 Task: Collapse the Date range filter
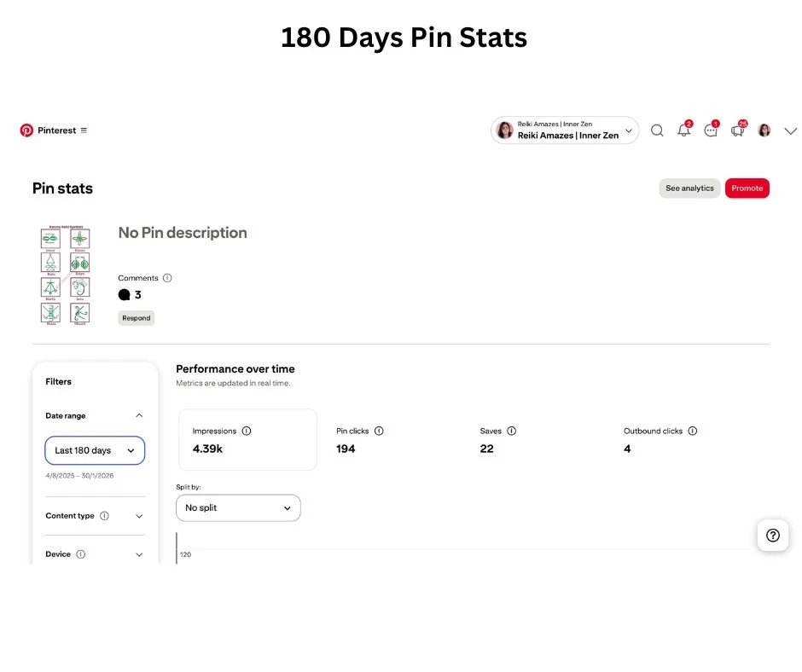pyautogui.click(x=139, y=416)
